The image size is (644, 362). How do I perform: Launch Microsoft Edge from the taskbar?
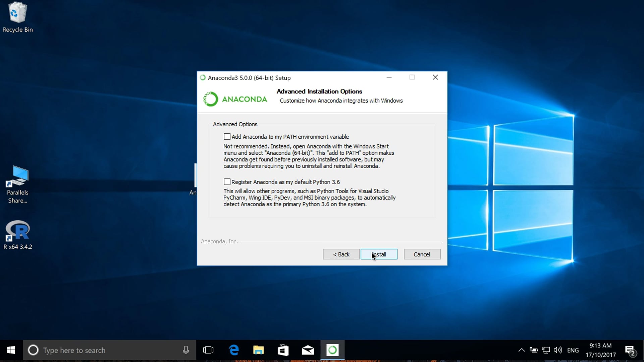pos(234,350)
